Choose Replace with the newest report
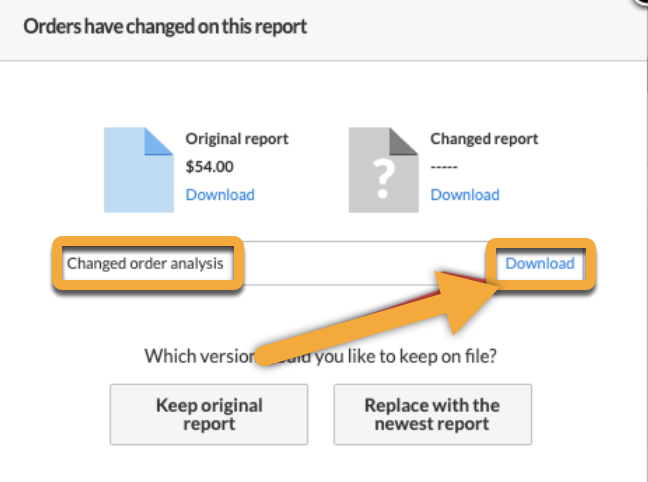Viewport: 648px width, 482px height. point(432,415)
